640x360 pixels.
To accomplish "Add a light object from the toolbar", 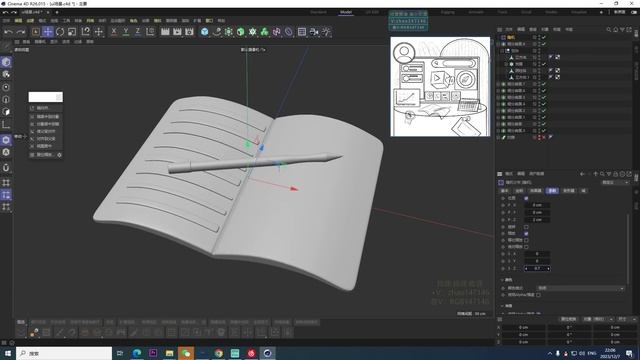I will tap(326, 31).
